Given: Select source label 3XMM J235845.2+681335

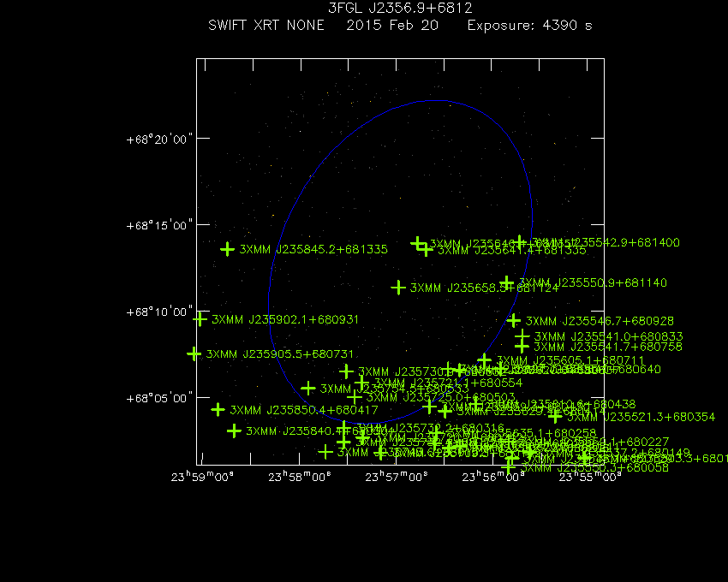Looking at the screenshot, I should pos(313,249).
